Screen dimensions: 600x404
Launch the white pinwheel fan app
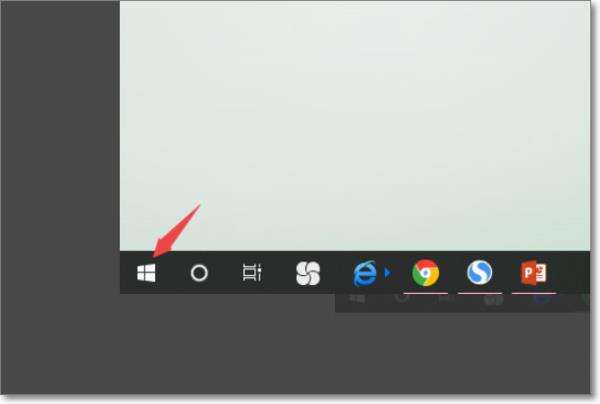click(x=308, y=273)
